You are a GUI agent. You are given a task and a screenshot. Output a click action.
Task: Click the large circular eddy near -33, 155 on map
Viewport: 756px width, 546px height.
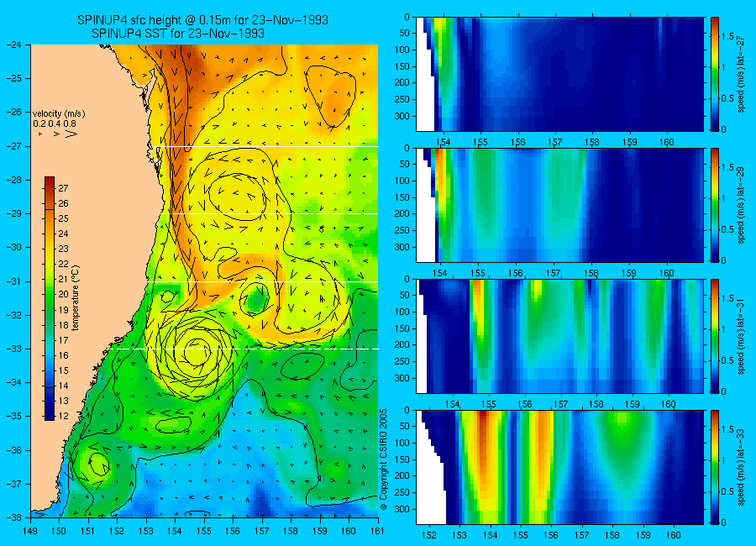tap(197, 353)
